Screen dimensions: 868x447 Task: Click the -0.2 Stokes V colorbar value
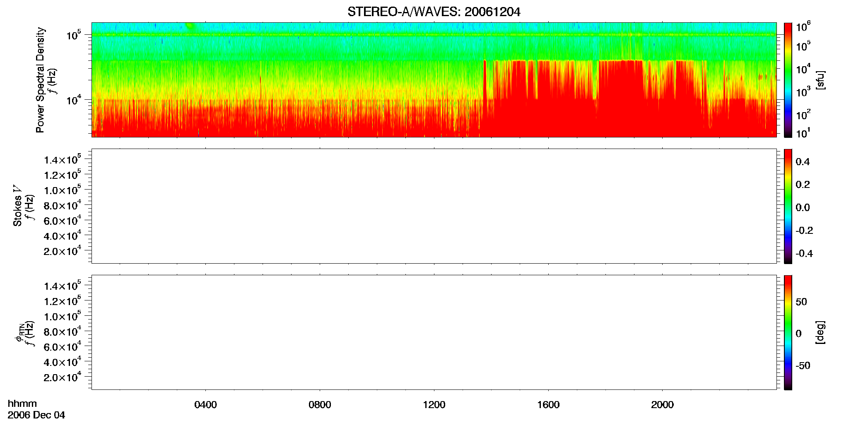click(x=804, y=231)
